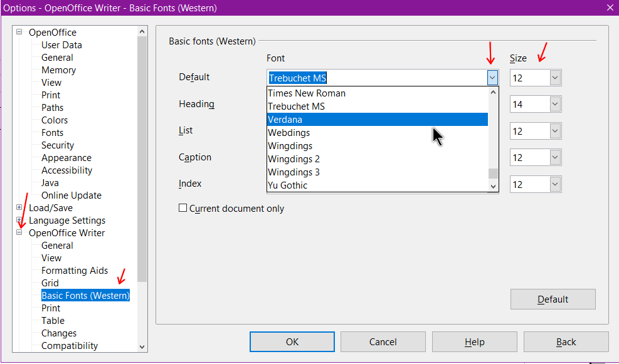Open Colors settings page

(x=55, y=120)
